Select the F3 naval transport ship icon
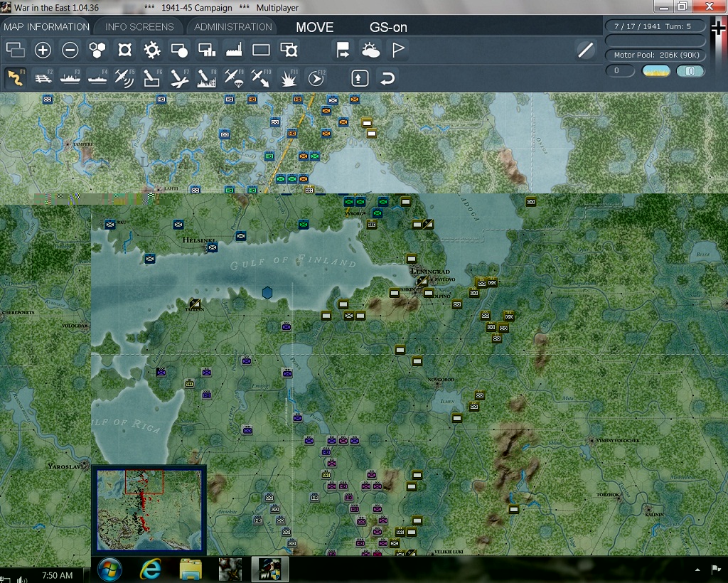 (70, 77)
